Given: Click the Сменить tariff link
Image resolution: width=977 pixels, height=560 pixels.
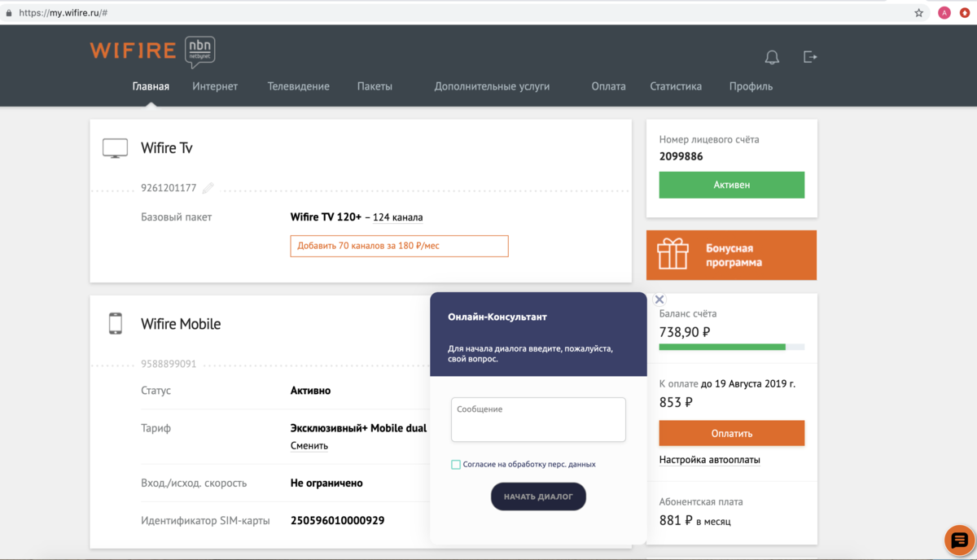Looking at the screenshot, I should [309, 446].
